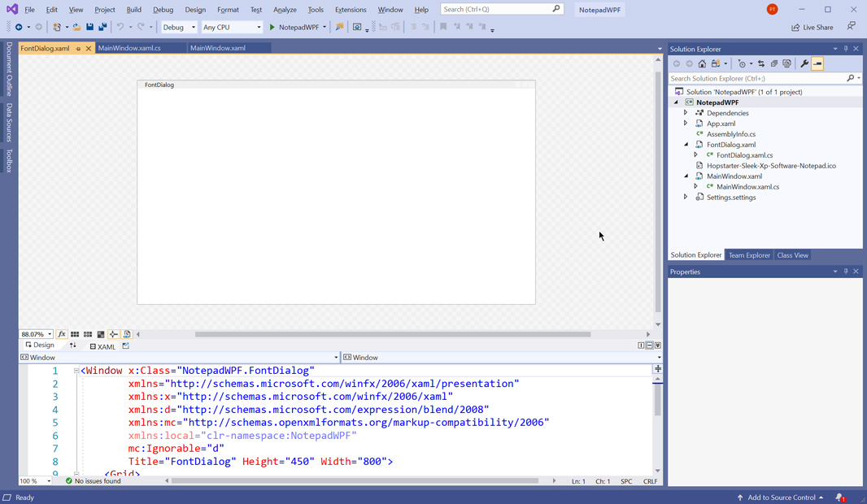Screen dimensions: 867x504
Task: Toggle the Preview Selected Items button
Action: [x=817, y=63]
